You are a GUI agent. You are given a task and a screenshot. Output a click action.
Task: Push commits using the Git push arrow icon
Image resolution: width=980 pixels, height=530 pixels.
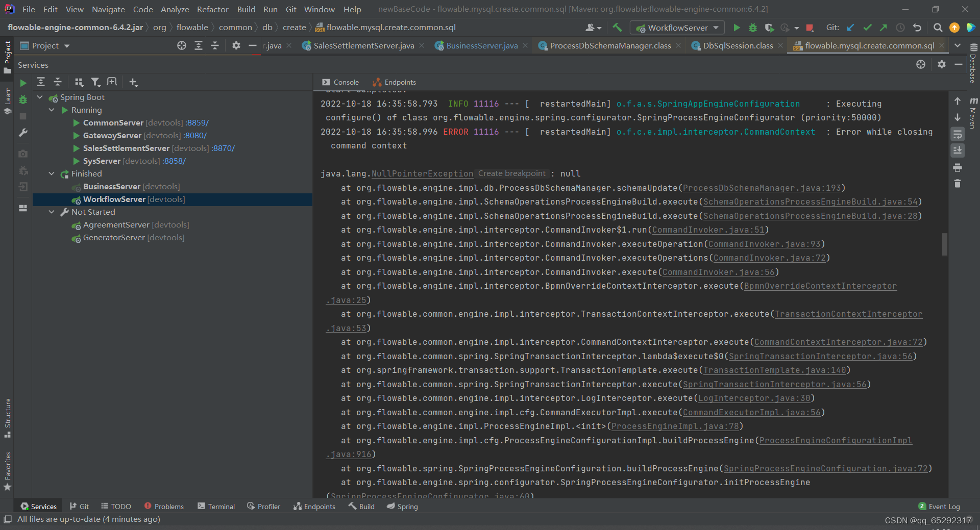(x=884, y=28)
